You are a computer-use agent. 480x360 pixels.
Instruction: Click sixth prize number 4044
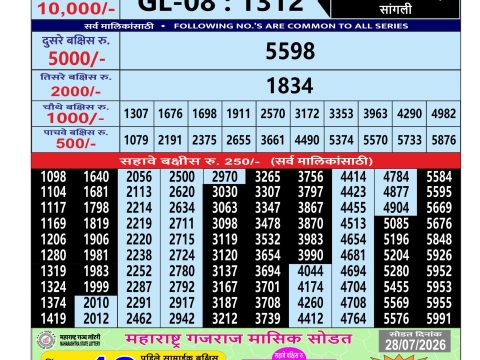[x=310, y=271]
